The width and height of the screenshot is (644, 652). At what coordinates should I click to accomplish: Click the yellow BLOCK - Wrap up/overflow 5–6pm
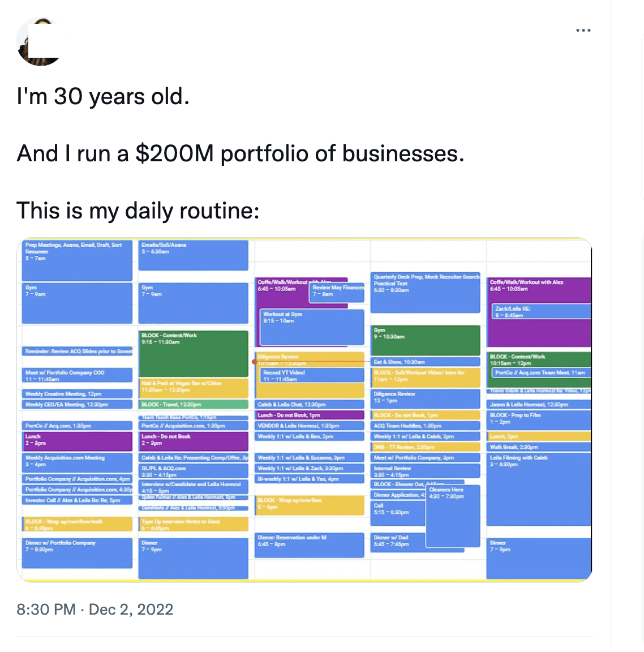310,505
